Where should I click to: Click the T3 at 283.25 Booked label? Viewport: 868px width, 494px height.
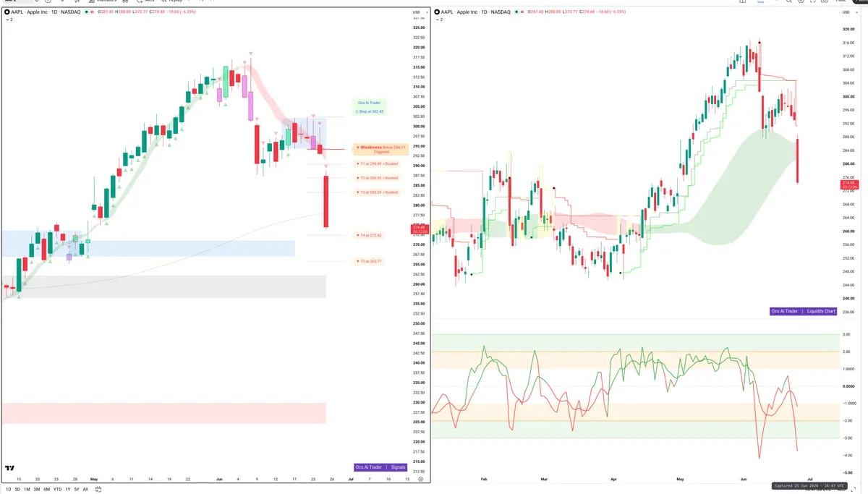(x=377, y=192)
